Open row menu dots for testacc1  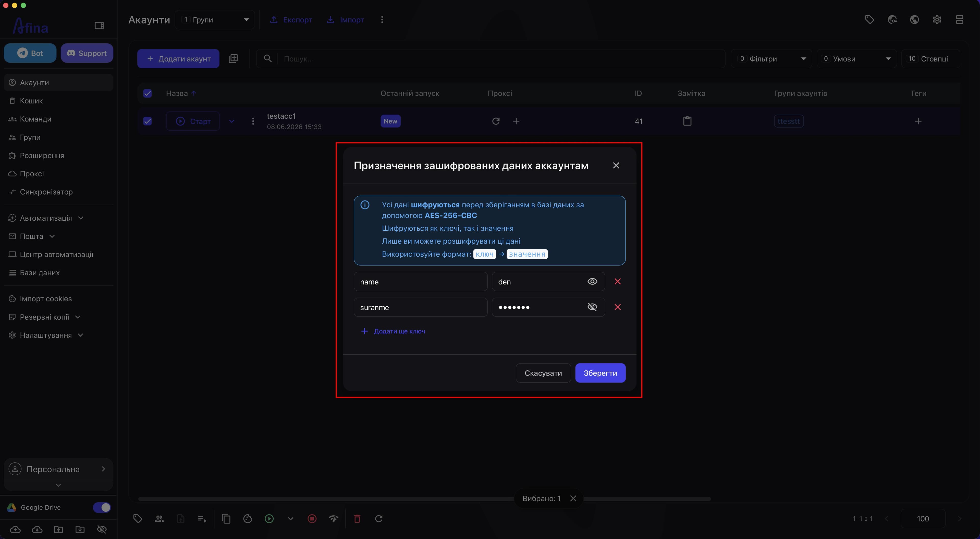coord(253,121)
